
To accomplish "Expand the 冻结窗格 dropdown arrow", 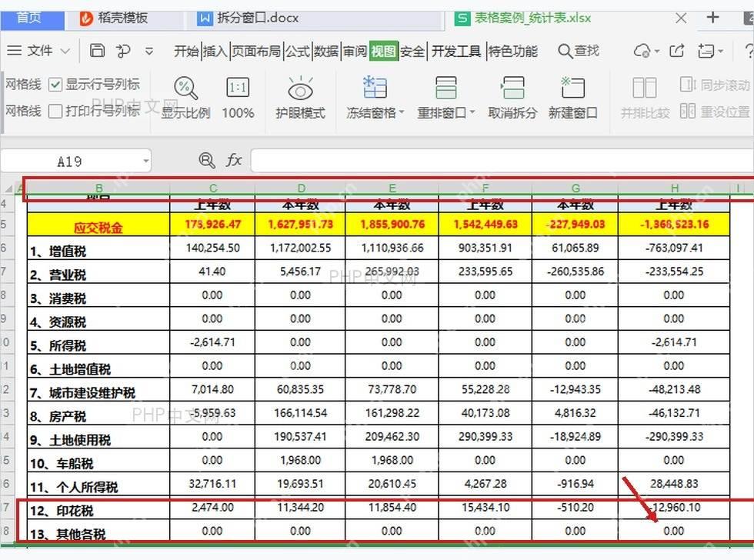I will click(x=402, y=112).
